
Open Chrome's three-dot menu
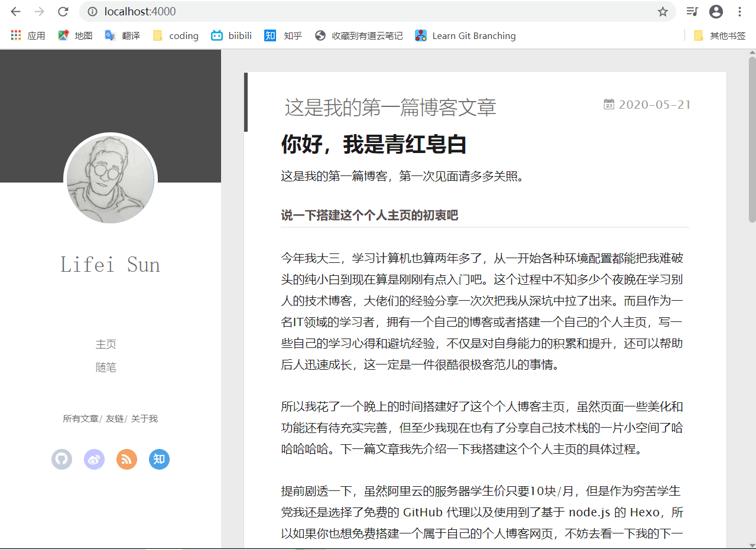(739, 11)
